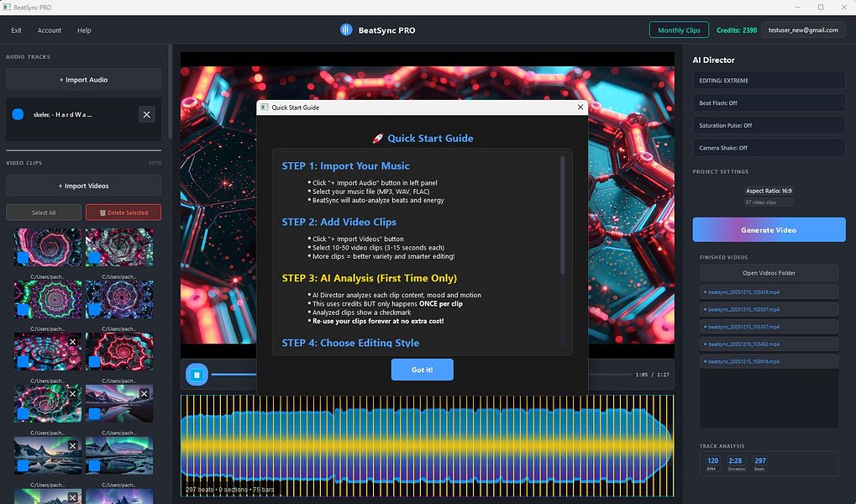This screenshot has height=504, width=856.
Task: Remove an aurora clip using its X icon
Action: tap(144, 392)
